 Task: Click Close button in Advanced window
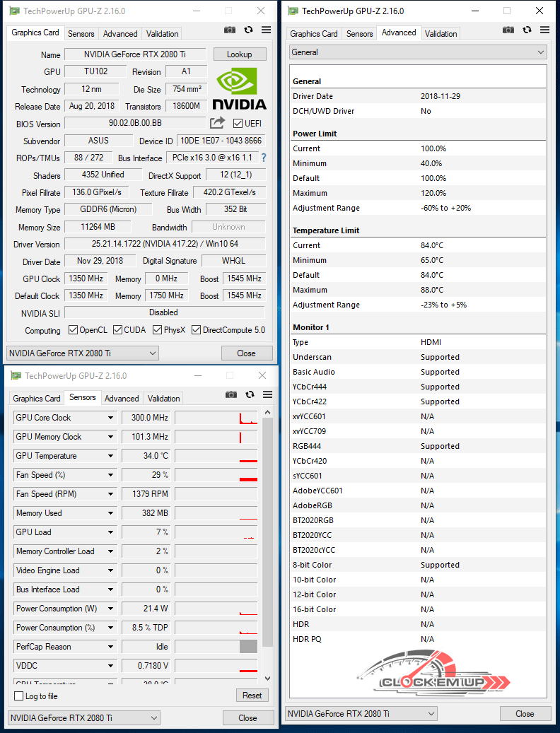(525, 714)
